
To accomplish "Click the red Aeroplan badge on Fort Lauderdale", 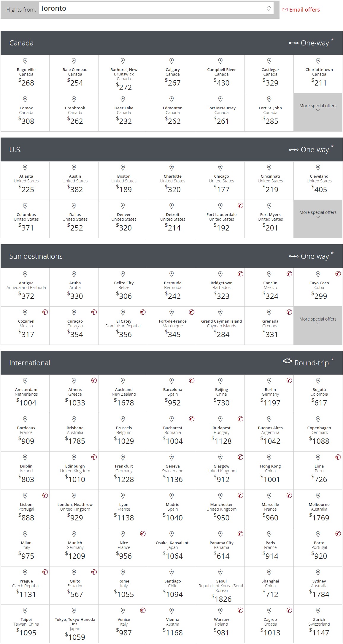I will tap(240, 206).
